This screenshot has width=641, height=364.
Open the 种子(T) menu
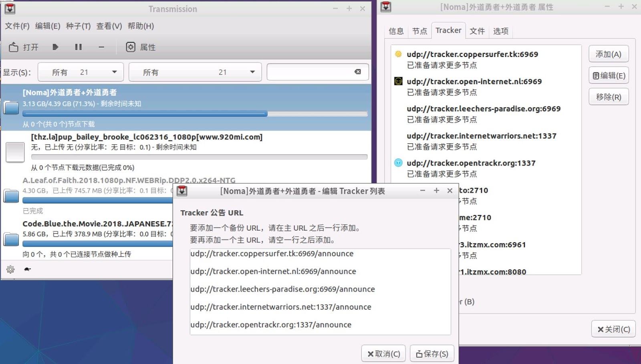pos(78,26)
